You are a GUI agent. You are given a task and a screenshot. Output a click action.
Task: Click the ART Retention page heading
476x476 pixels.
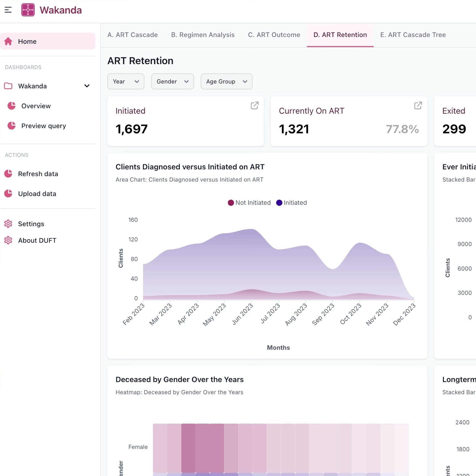point(140,61)
